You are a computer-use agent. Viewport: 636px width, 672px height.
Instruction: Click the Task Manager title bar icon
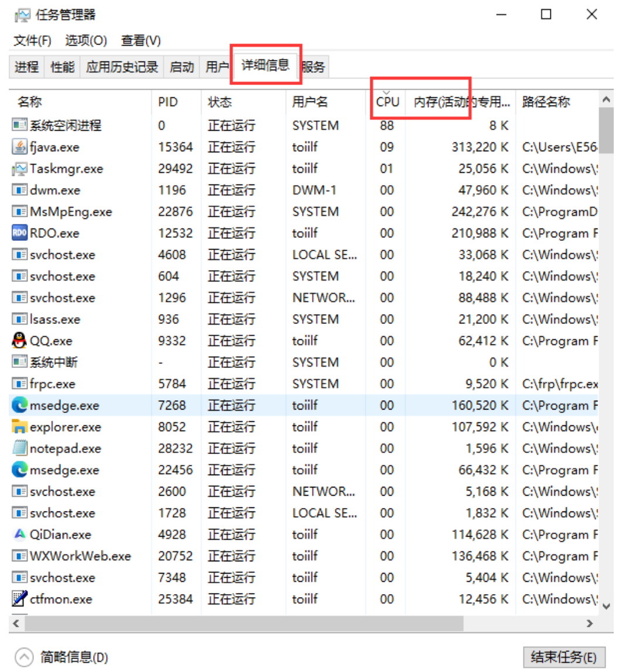pyautogui.click(x=22, y=15)
